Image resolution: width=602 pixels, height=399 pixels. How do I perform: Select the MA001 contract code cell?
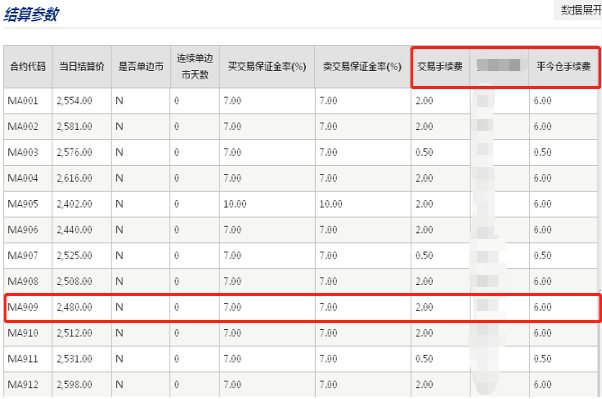click(x=23, y=101)
